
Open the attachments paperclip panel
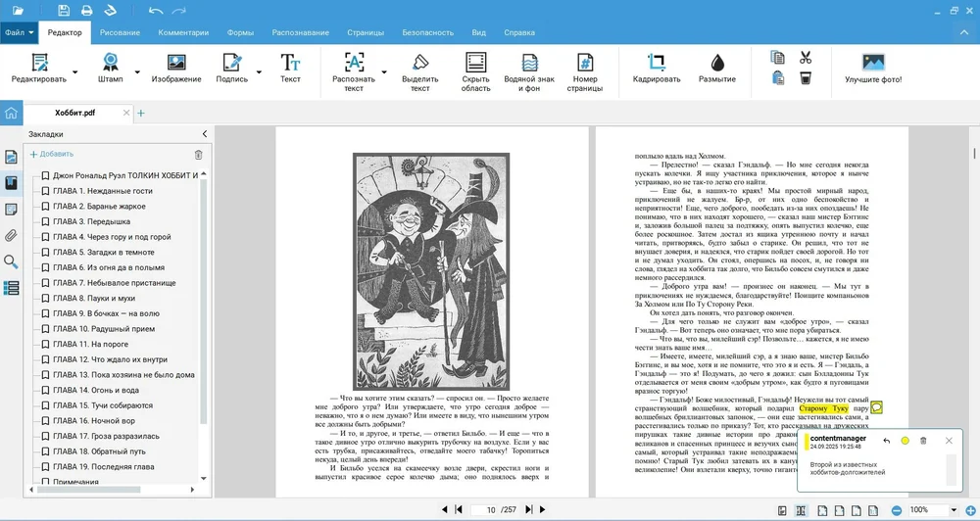(11, 235)
